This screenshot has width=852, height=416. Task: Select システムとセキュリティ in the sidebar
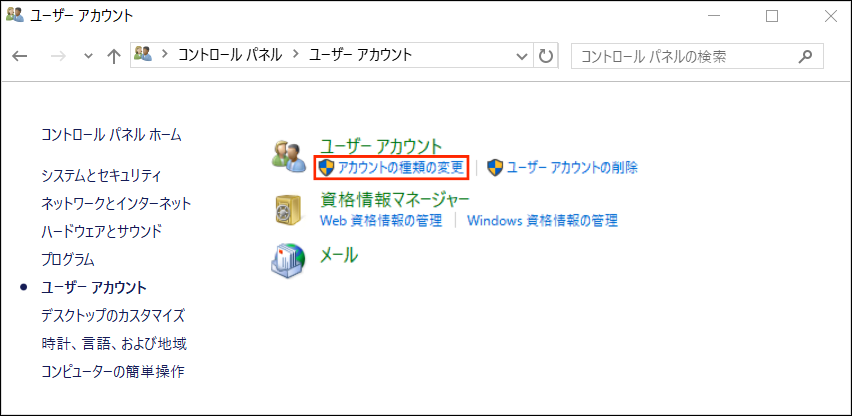[101, 175]
